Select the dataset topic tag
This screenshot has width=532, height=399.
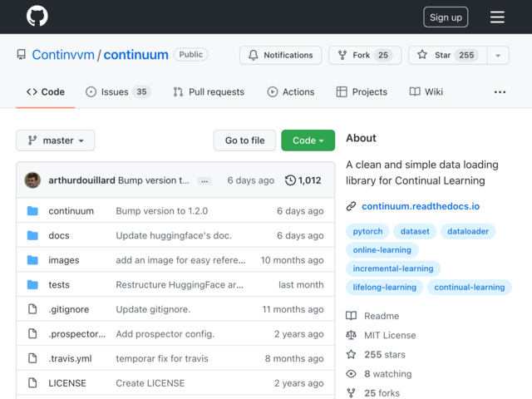click(415, 231)
